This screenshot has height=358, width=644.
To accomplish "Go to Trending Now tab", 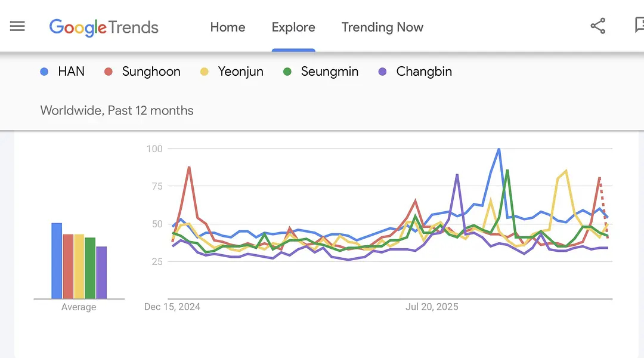I will click(382, 27).
